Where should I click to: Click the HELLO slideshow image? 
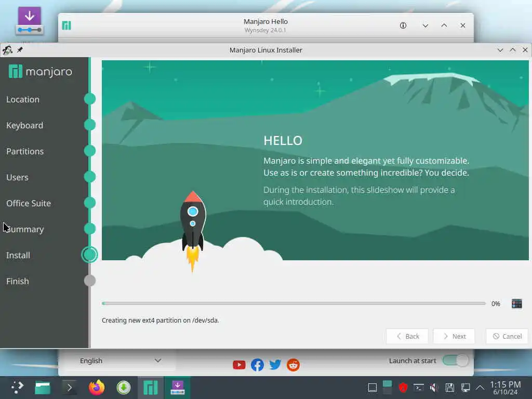click(315, 160)
